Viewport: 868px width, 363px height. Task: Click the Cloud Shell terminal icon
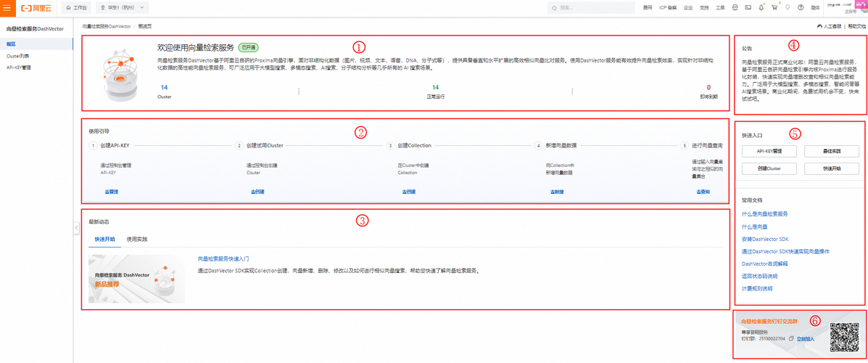click(x=748, y=8)
